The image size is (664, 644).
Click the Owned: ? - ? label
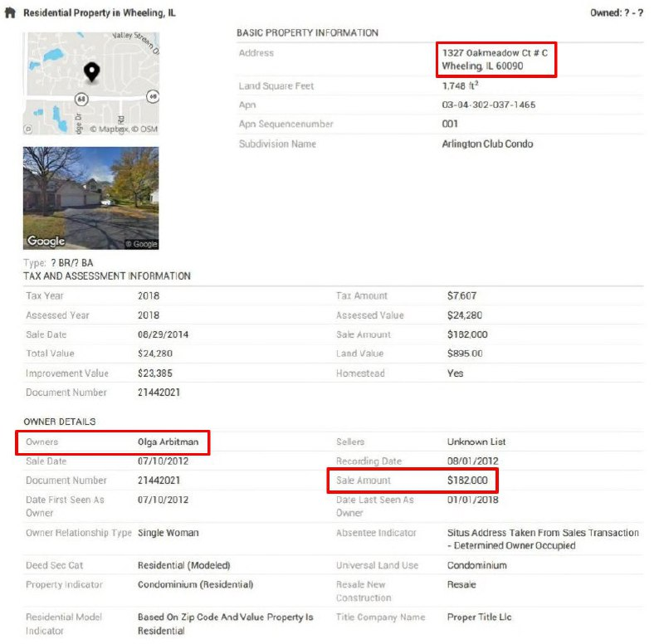click(617, 13)
